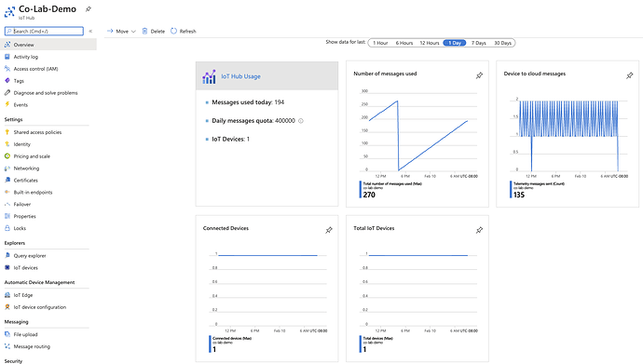643x364 pixels.
Task: Click the Locks padlock icon
Action: 7,228
